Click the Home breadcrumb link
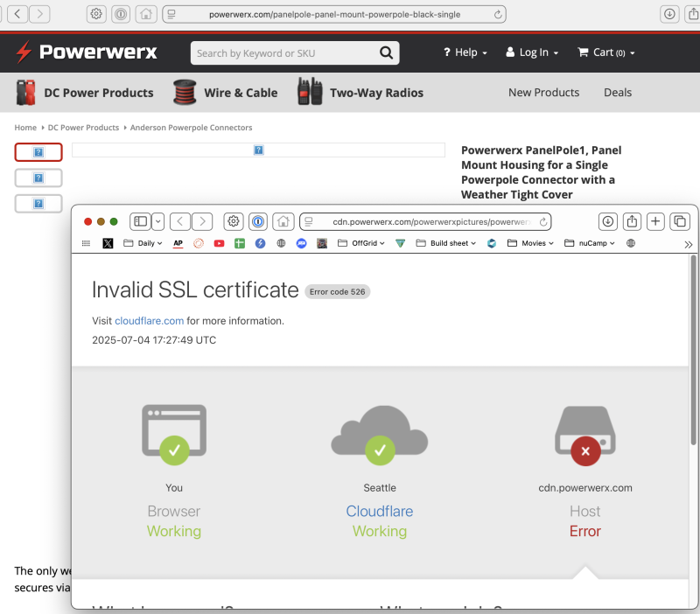This screenshot has width=700, height=614. (x=25, y=128)
